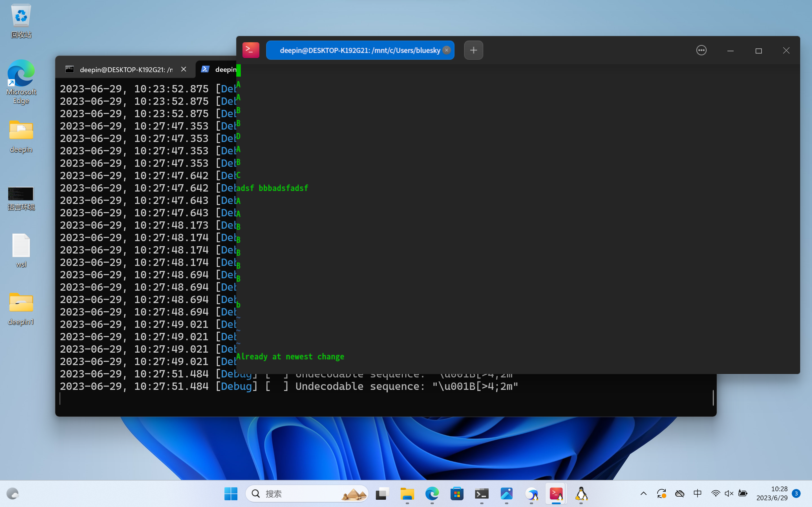Viewport: 812px width, 507px height.
Task: Open Microsoft Store from the taskbar
Action: 457,493
